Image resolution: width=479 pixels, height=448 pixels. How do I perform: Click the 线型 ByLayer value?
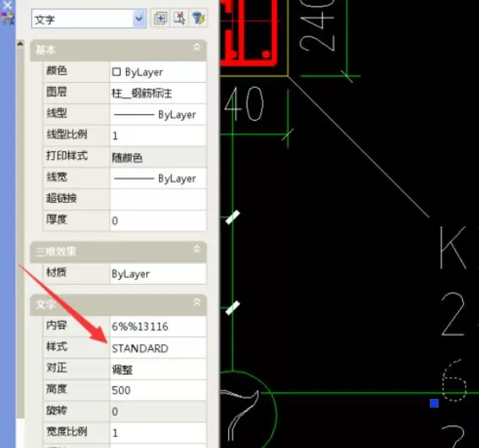158,115
